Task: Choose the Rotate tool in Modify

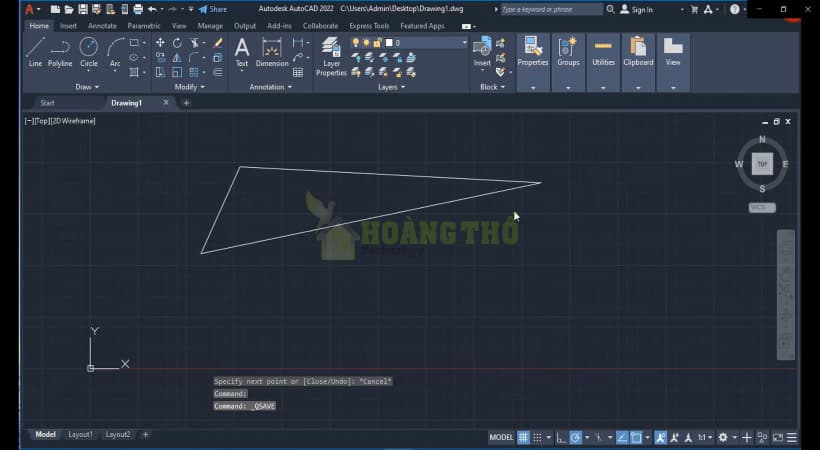Action: coord(177,43)
